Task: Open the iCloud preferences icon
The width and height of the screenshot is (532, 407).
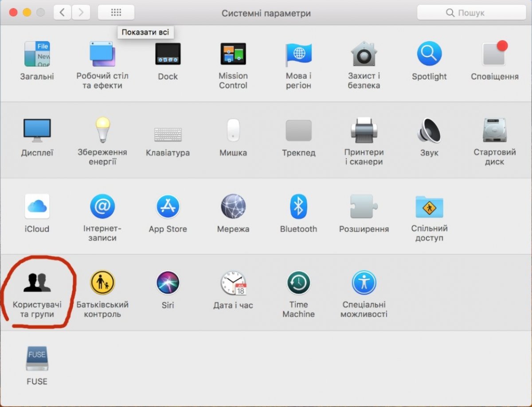Action: click(37, 206)
